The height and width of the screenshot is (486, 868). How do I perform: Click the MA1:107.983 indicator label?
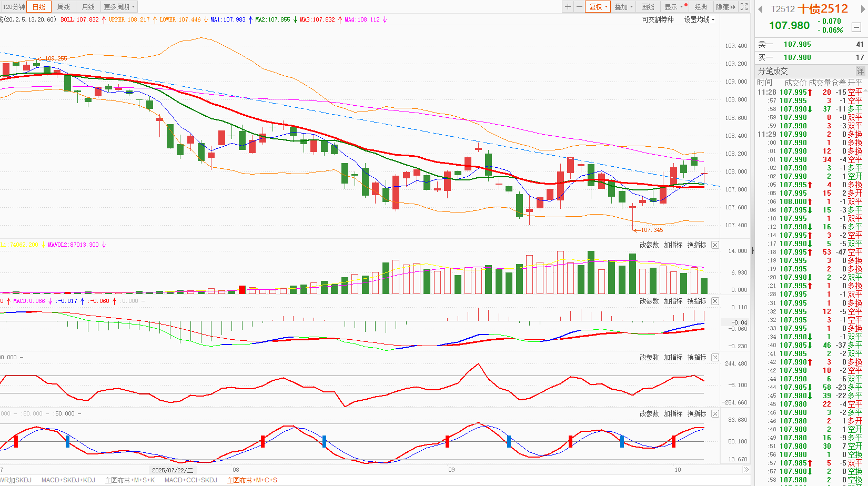(x=228, y=19)
